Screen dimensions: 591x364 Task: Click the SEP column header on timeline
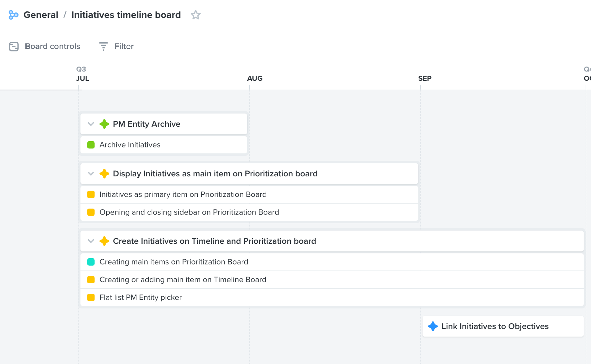pyautogui.click(x=425, y=78)
